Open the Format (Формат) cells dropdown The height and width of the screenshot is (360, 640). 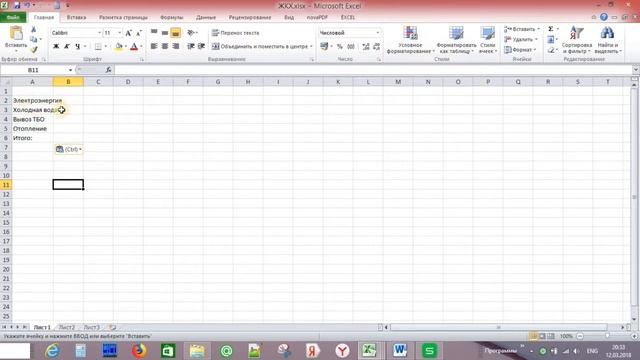pyautogui.click(x=519, y=50)
